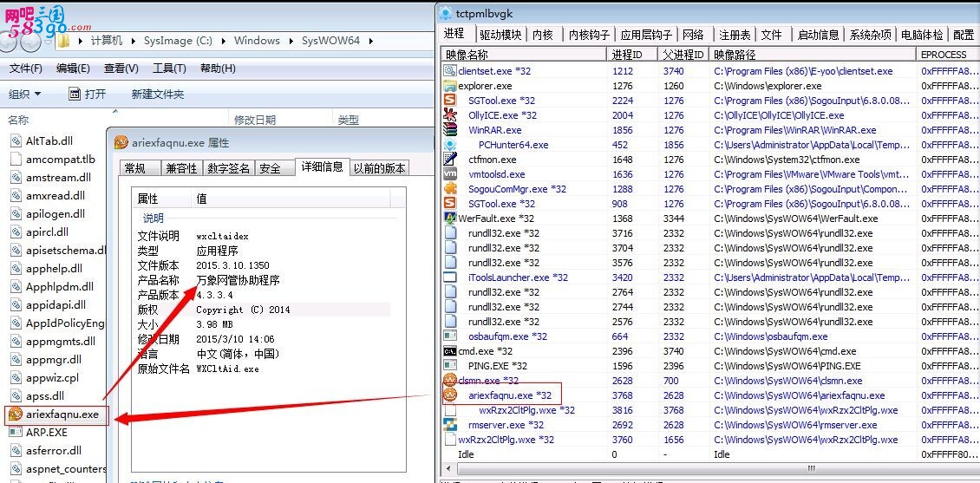
Task: Open the 编辑(E) menu
Action: [x=73, y=69]
